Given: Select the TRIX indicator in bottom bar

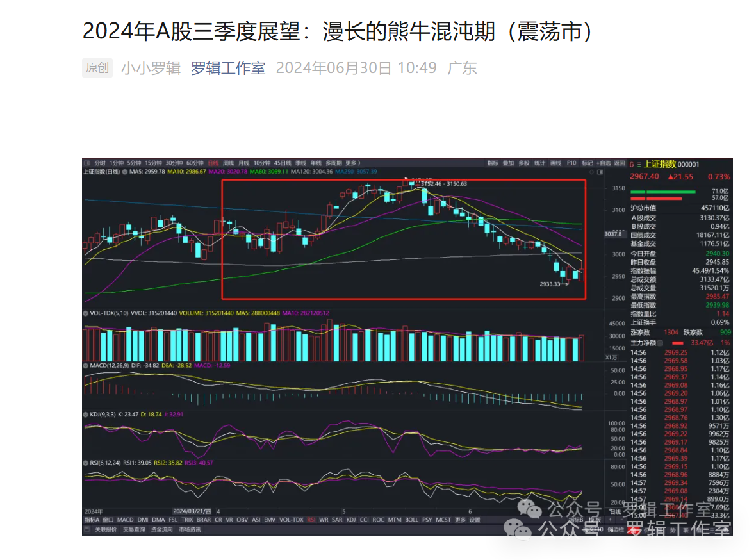Looking at the screenshot, I should pyautogui.click(x=187, y=520).
